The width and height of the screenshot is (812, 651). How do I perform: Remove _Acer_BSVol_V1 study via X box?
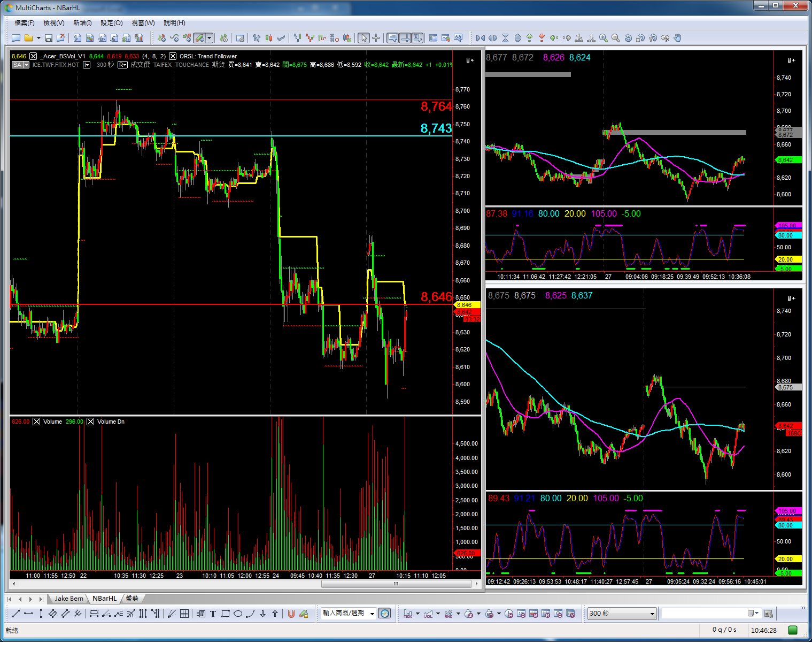pos(33,56)
